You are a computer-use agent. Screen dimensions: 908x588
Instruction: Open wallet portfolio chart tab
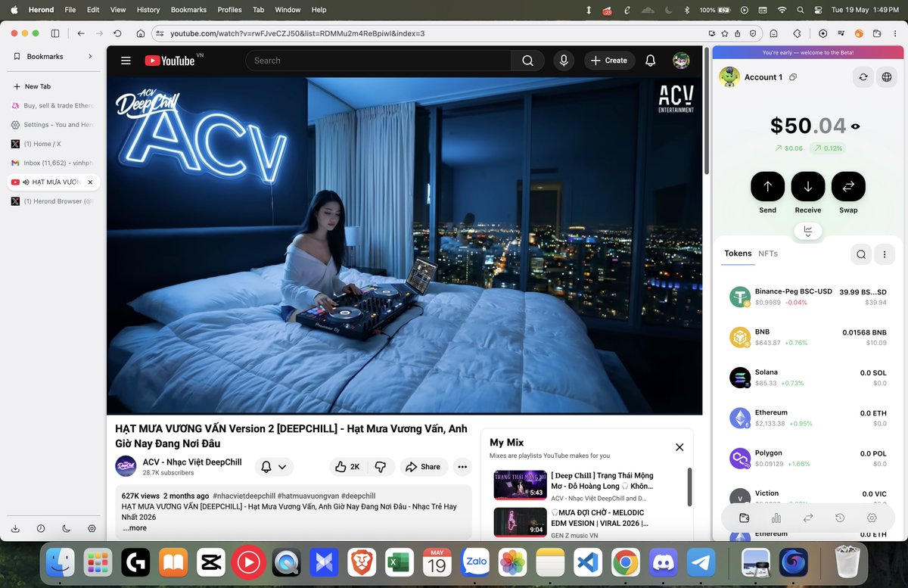776,518
